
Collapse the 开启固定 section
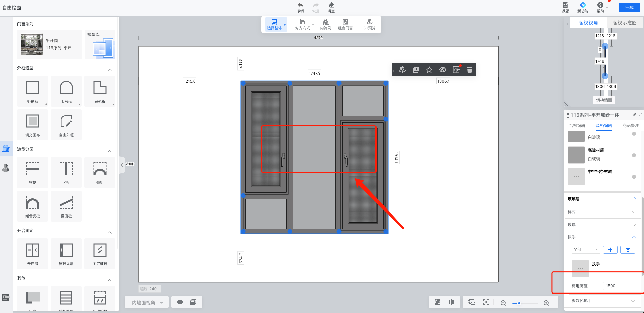point(110,233)
